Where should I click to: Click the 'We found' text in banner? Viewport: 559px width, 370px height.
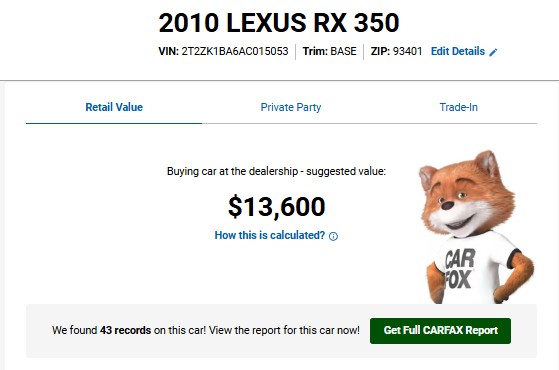point(75,330)
